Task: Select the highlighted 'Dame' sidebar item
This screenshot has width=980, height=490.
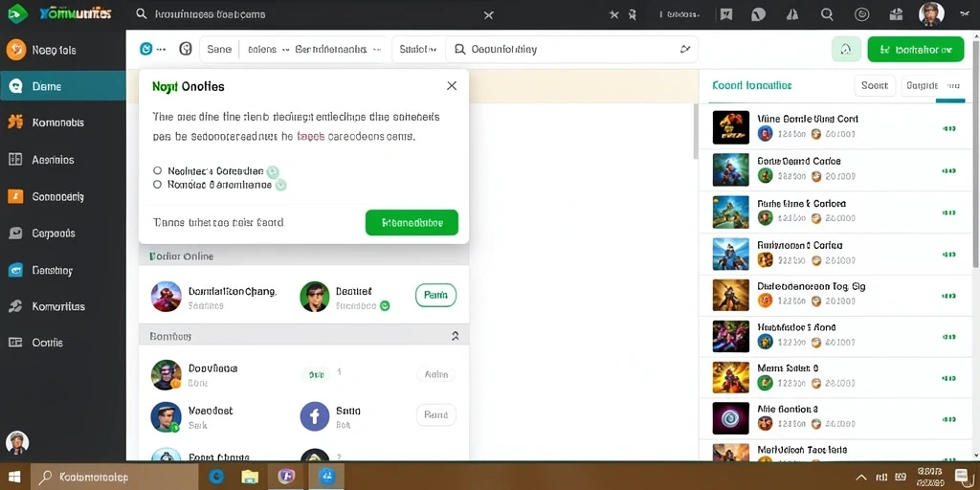Action: click(x=62, y=86)
